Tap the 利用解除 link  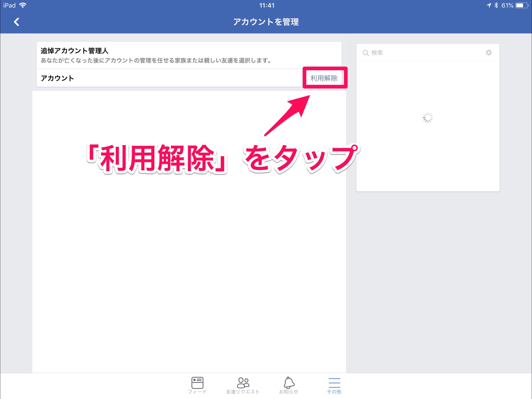coord(324,78)
